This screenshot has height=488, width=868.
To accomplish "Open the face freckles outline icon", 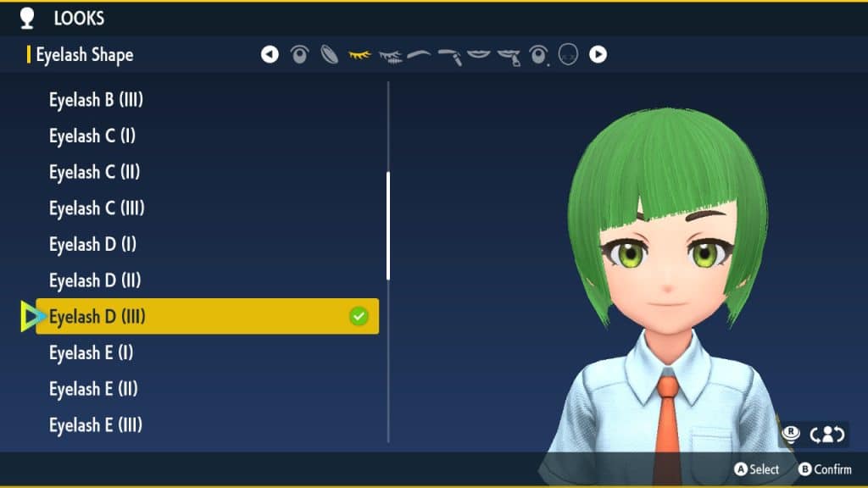I will click(568, 55).
